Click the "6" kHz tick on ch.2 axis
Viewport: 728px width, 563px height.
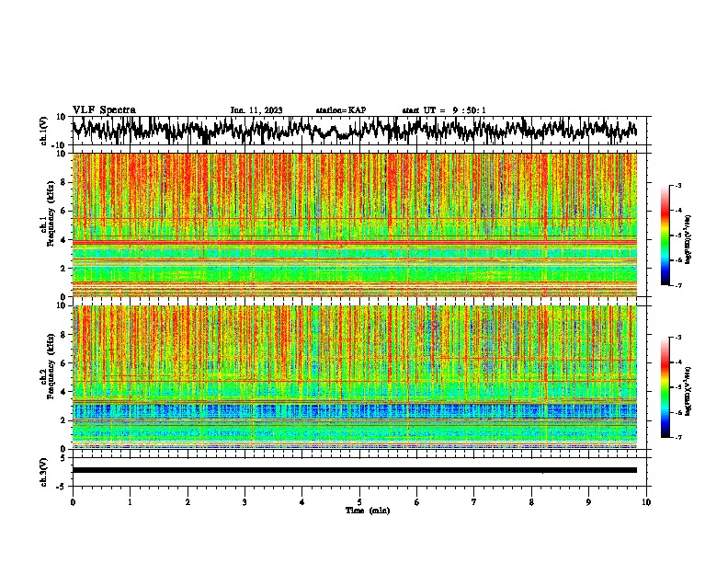point(63,363)
